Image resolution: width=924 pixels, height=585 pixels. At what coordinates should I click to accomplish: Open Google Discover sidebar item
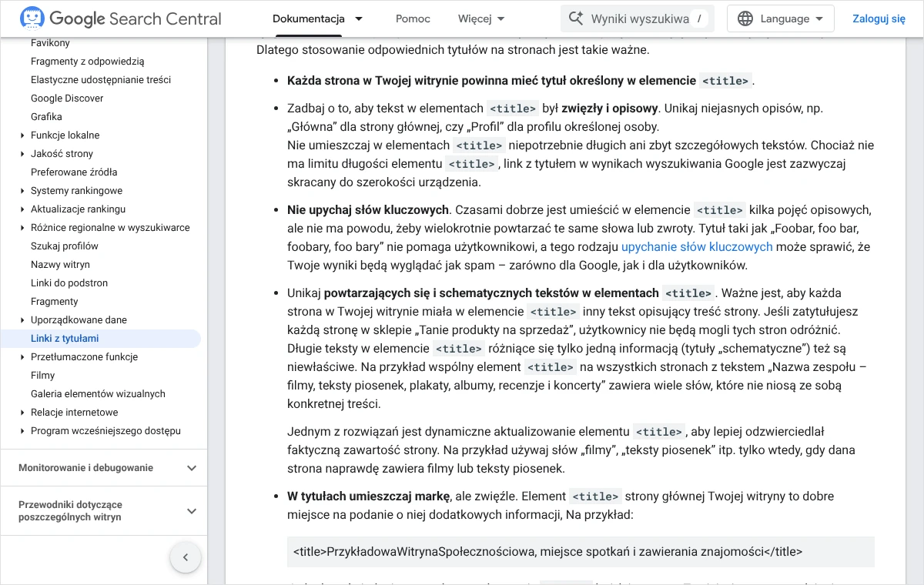(x=67, y=99)
